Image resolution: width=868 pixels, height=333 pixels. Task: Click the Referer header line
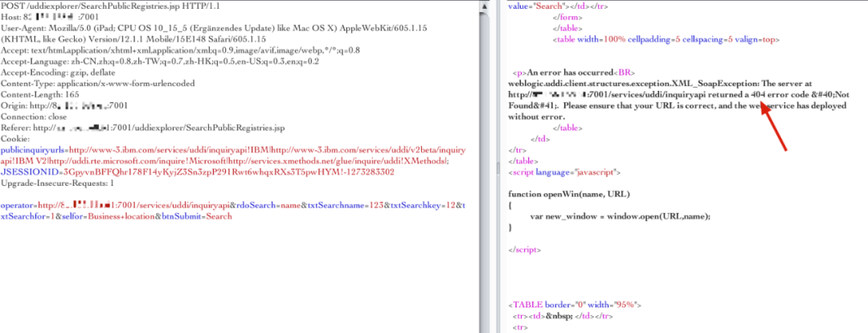(x=143, y=127)
